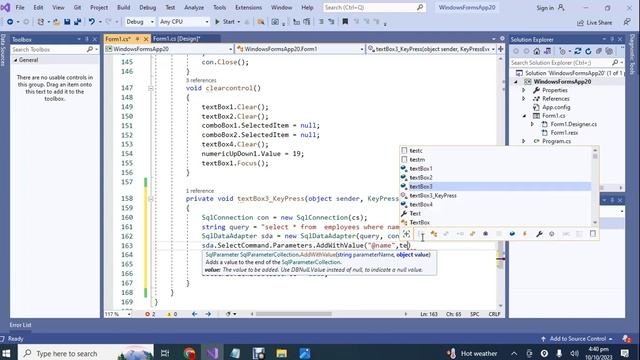The width and height of the screenshot is (640, 360).
Task: Open the Extensions menu
Action: (248, 7)
